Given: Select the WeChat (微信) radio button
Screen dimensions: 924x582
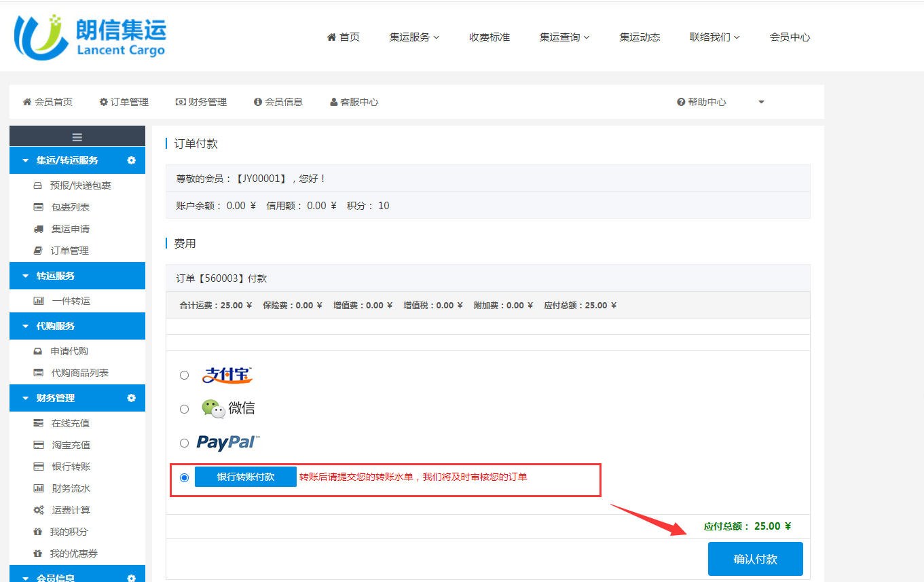Looking at the screenshot, I should [184, 409].
